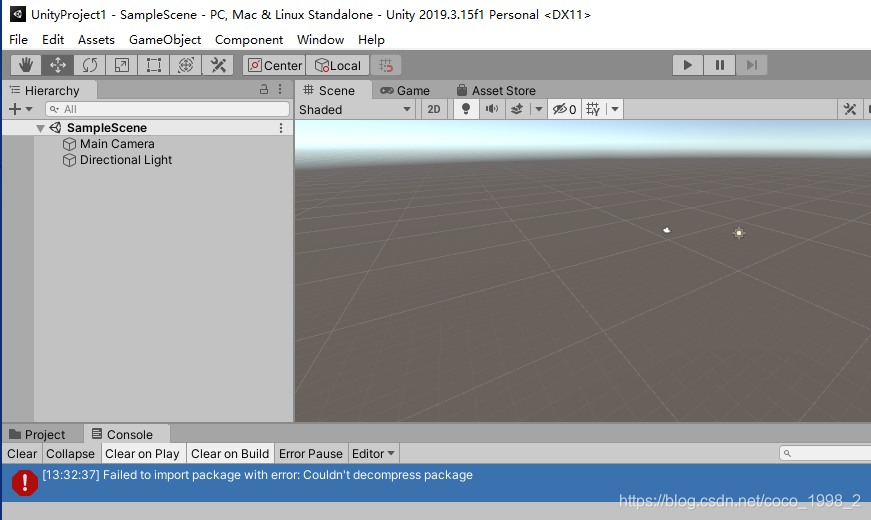This screenshot has width=871, height=520.
Task: Open the Component menu
Action: click(249, 40)
